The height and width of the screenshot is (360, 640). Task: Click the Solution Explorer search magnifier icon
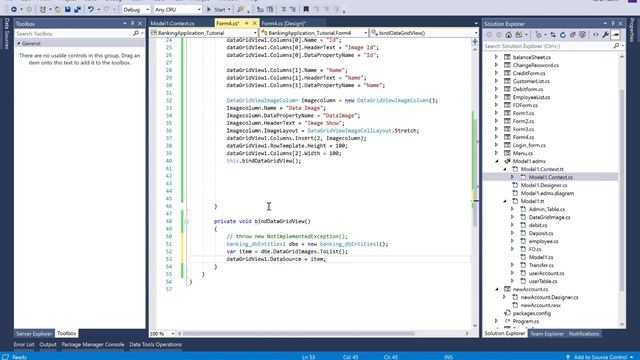pyautogui.click(x=616, y=46)
